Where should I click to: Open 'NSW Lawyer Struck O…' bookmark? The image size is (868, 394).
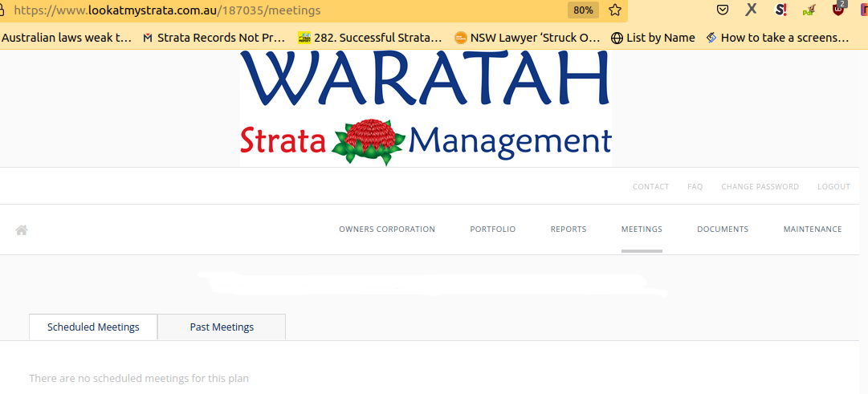click(527, 38)
